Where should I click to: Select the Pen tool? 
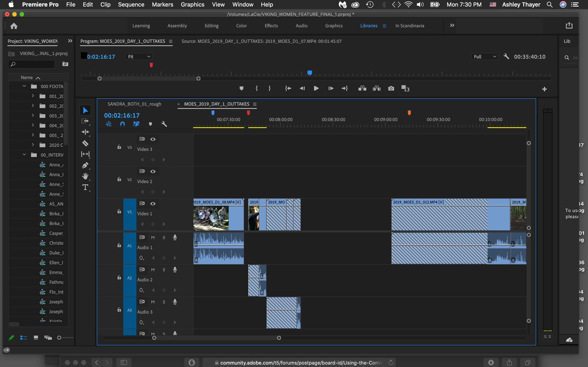tap(85, 165)
